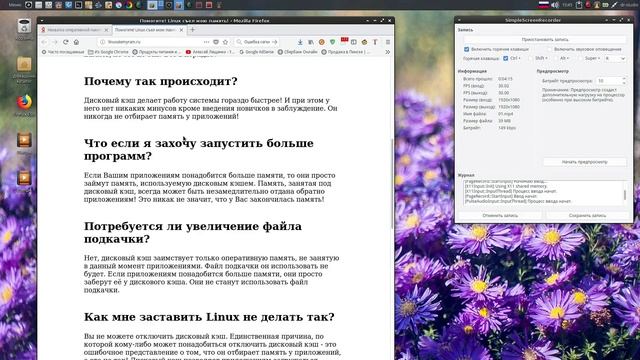Click pause recording button in SimpleScreenRecorder
Image resolution: width=640 pixels, height=360 pixels.
click(544, 40)
